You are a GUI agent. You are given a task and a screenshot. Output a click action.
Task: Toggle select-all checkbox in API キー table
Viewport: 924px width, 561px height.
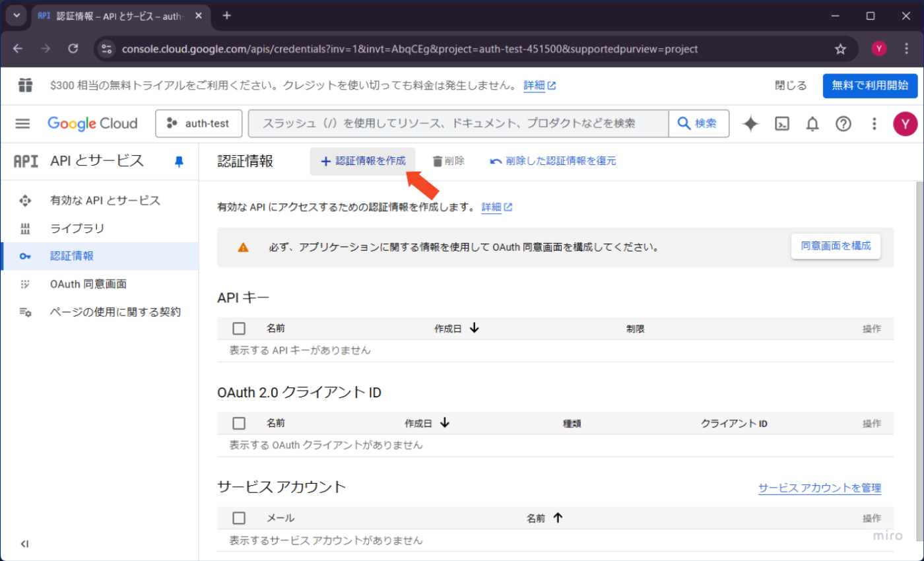tap(239, 329)
